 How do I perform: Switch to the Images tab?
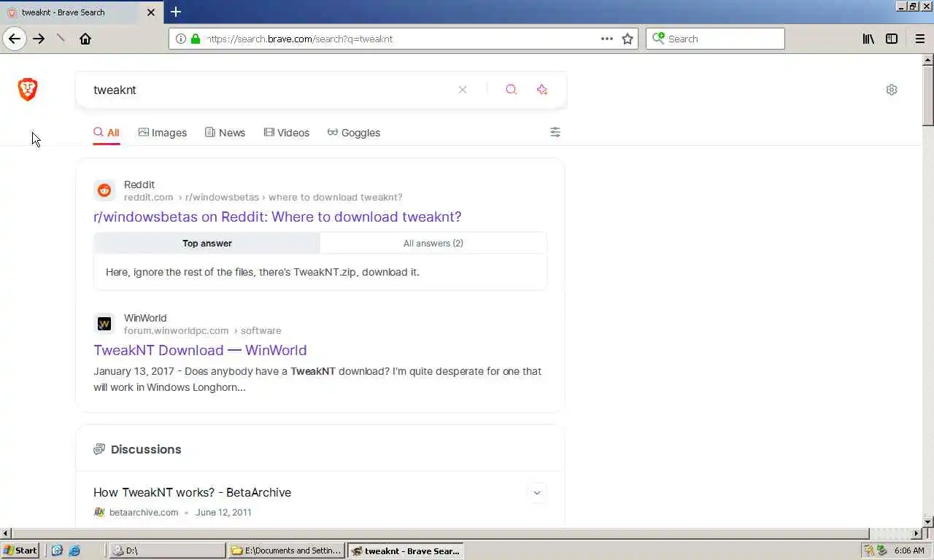pos(163,133)
